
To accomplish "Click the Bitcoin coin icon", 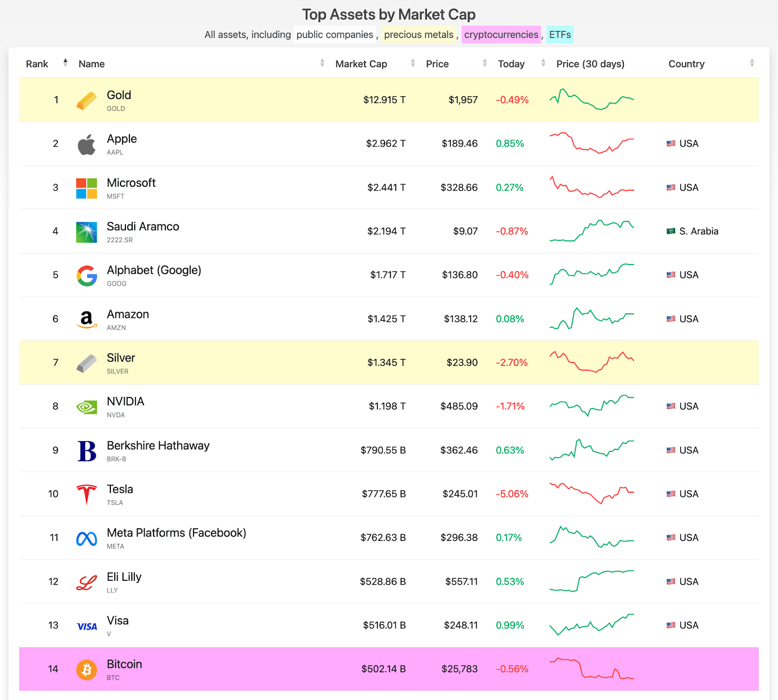I will tap(87, 670).
